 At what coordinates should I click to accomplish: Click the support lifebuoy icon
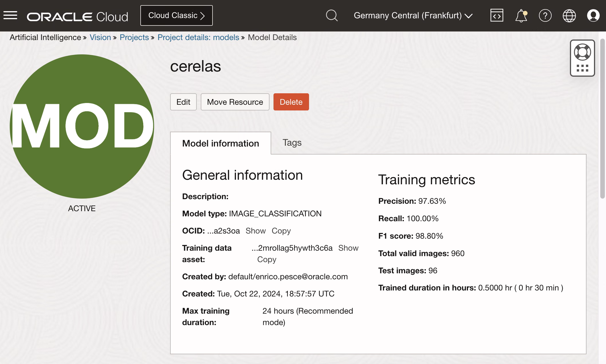pyautogui.click(x=583, y=52)
